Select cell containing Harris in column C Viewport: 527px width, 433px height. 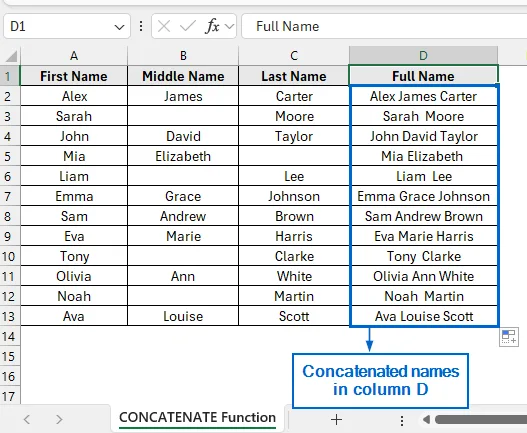point(294,236)
